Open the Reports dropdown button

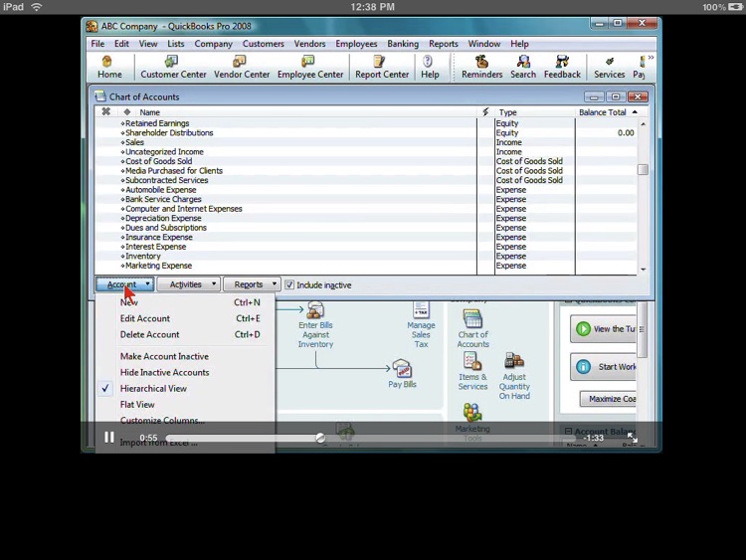click(x=251, y=284)
